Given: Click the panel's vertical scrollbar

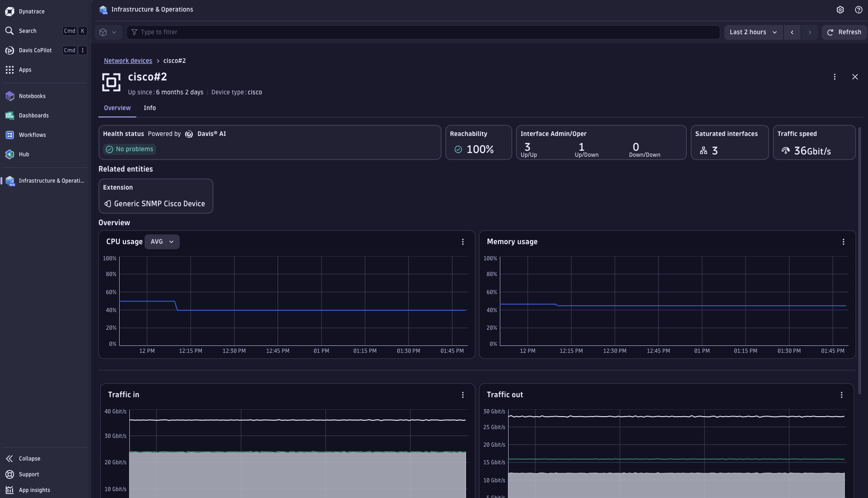Looking at the screenshot, I should [860, 261].
